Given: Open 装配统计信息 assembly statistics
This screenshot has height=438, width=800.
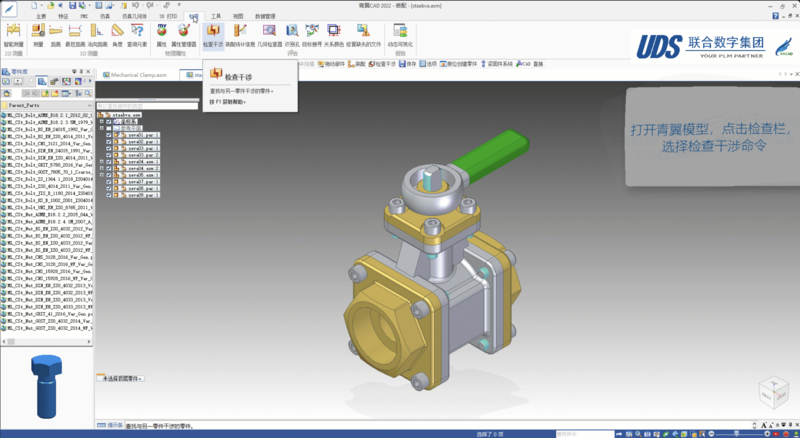Looking at the screenshot, I should pyautogui.click(x=240, y=35).
